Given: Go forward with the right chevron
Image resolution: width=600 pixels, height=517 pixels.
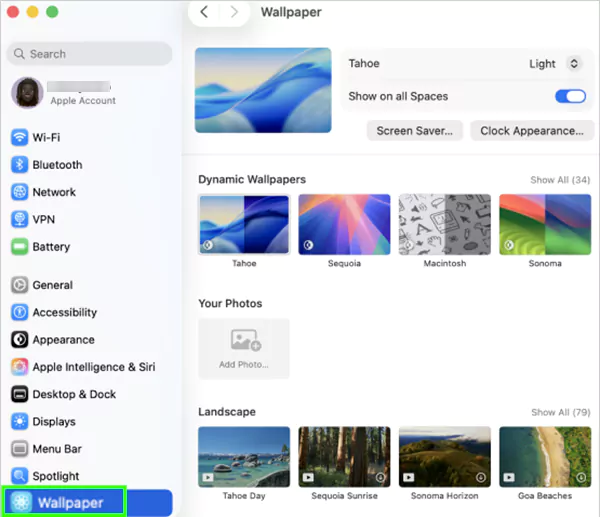Looking at the screenshot, I should click(x=234, y=12).
